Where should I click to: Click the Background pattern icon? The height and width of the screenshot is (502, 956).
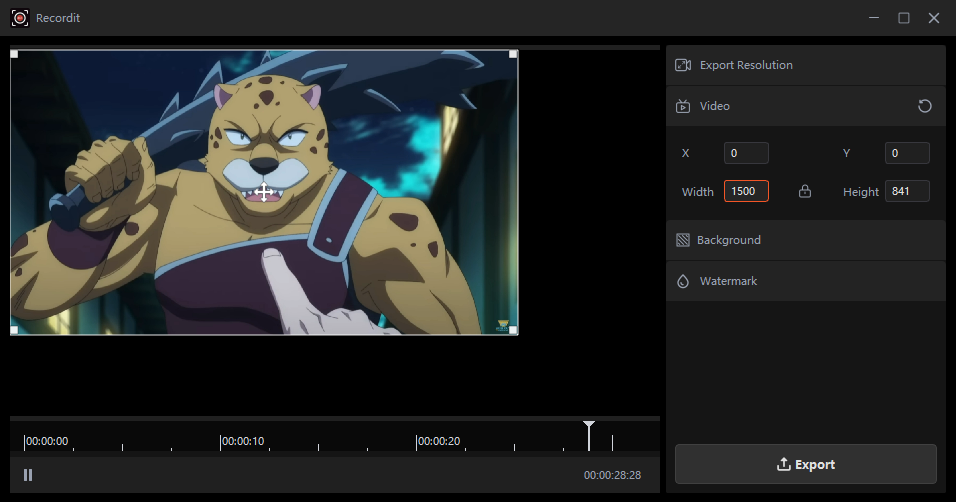point(683,240)
